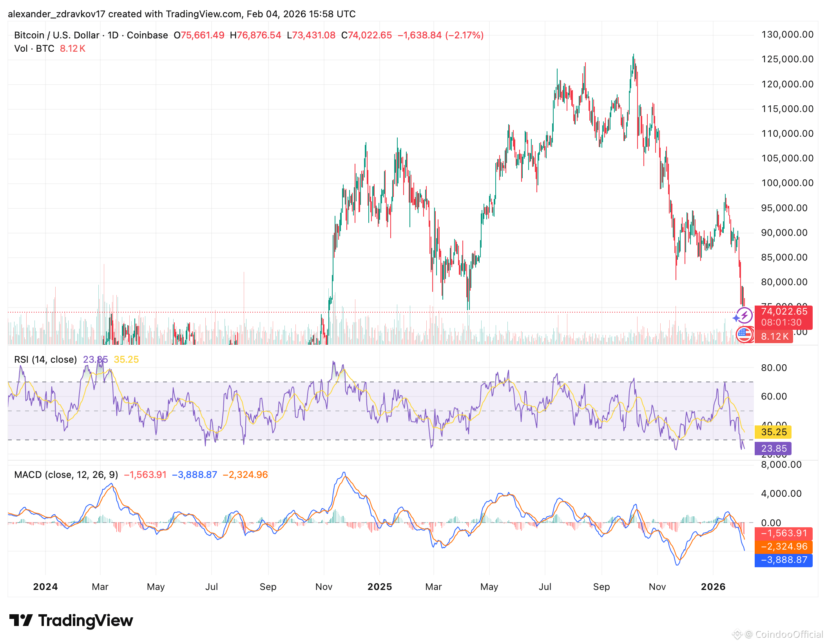The width and height of the screenshot is (826, 644).
Task: Select the Bitcoin / U.S. Dollar symbol title
Action: pos(56,35)
